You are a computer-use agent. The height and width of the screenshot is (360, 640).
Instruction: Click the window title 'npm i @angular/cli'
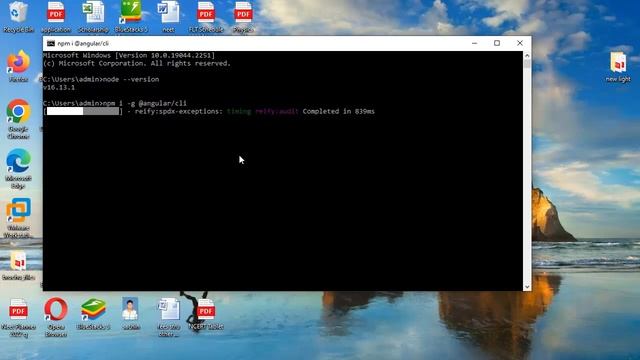(83, 43)
